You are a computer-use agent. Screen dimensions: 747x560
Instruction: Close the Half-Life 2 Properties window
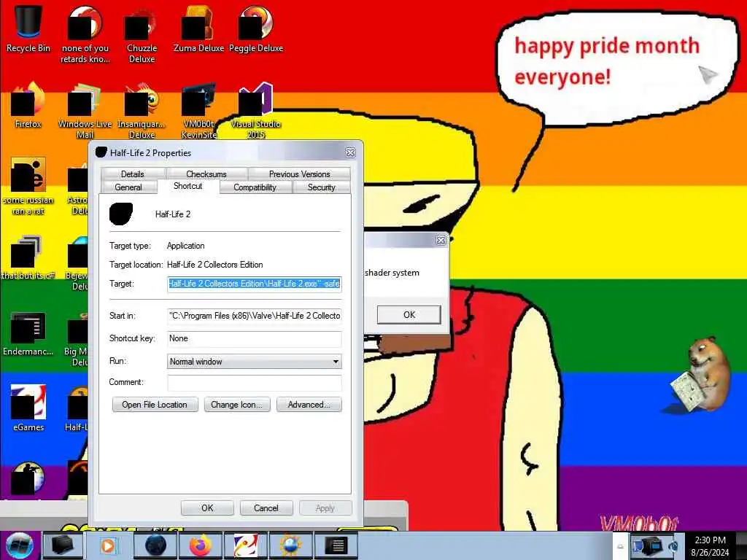pyautogui.click(x=350, y=153)
